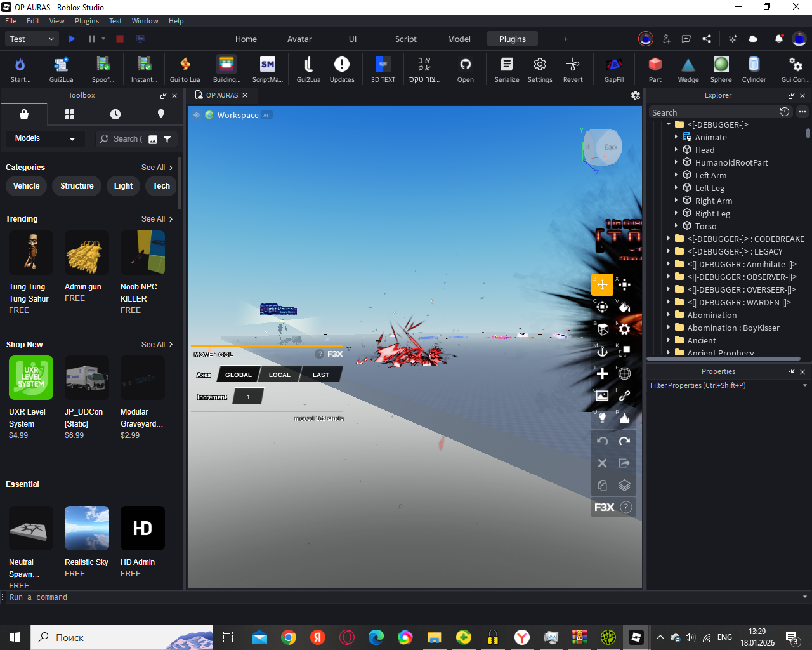Select the F3X Resize tool

pyautogui.click(x=624, y=284)
